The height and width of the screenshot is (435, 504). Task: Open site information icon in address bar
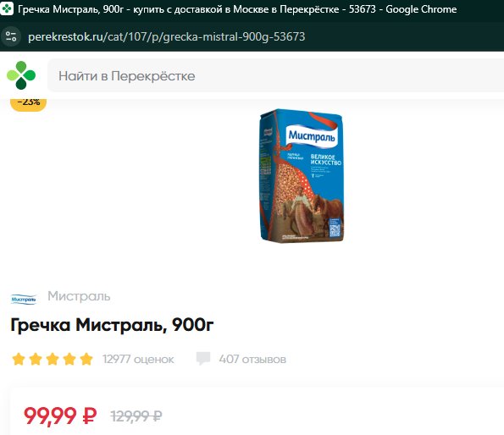[x=11, y=36]
